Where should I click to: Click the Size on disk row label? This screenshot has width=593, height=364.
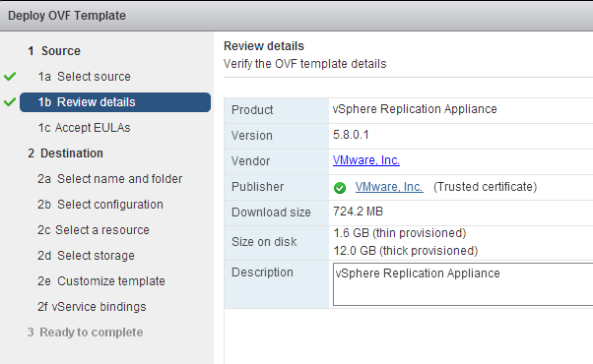pyautogui.click(x=264, y=242)
